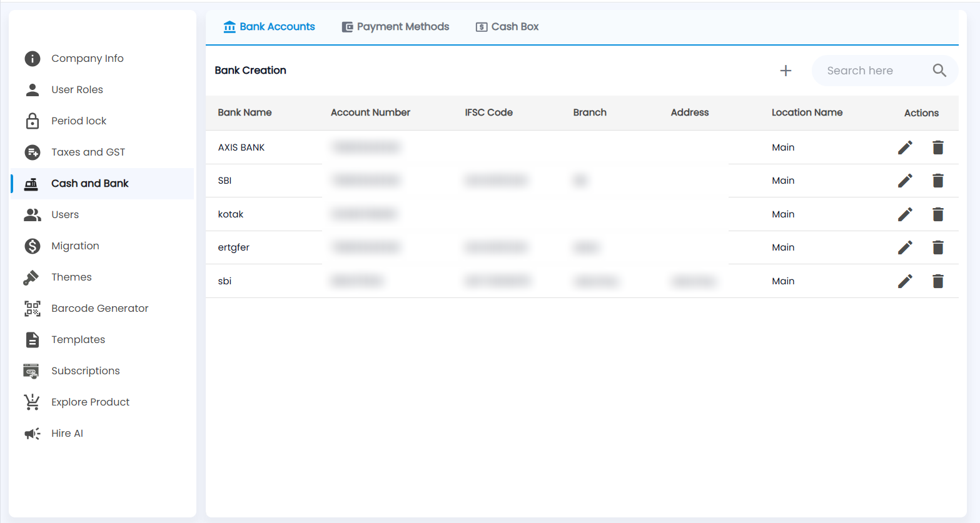Click the Explore Product cart icon
The image size is (980, 523).
(x=32, y=402)
